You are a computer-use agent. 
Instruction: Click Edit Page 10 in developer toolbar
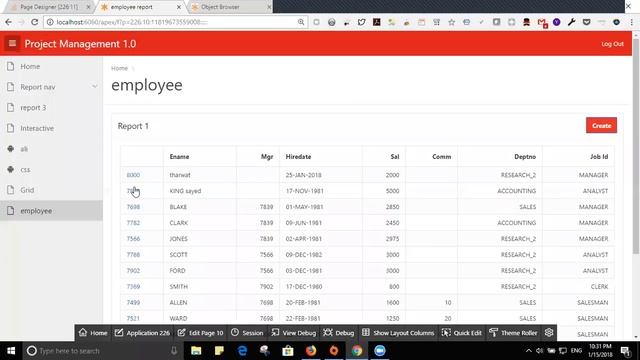[x=200, y=333]
